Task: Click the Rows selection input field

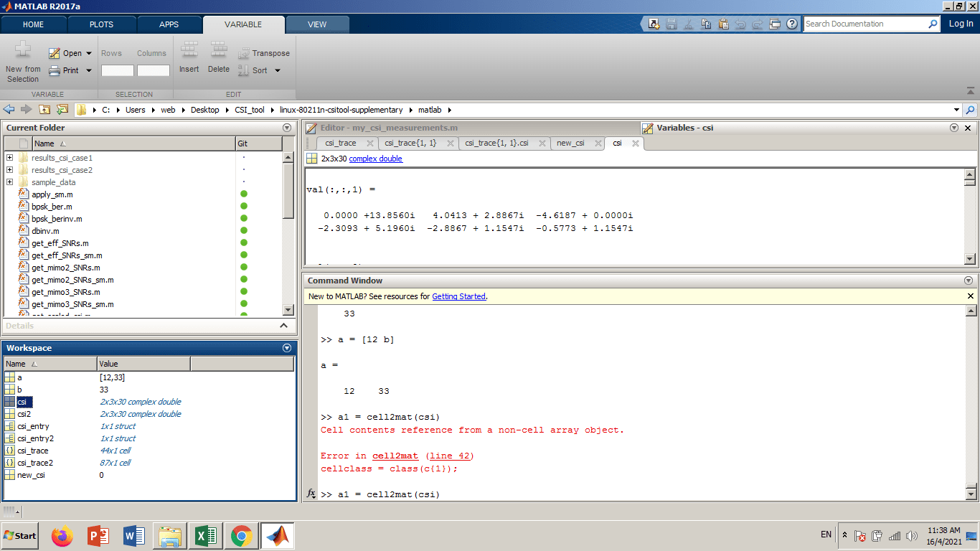Action: point(118,70)
